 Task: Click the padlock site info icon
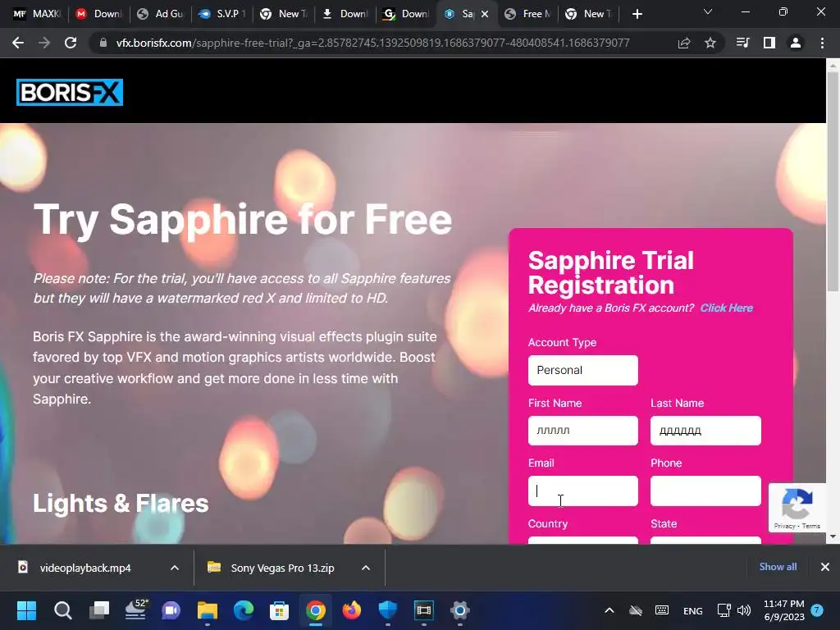pos(103,43)
